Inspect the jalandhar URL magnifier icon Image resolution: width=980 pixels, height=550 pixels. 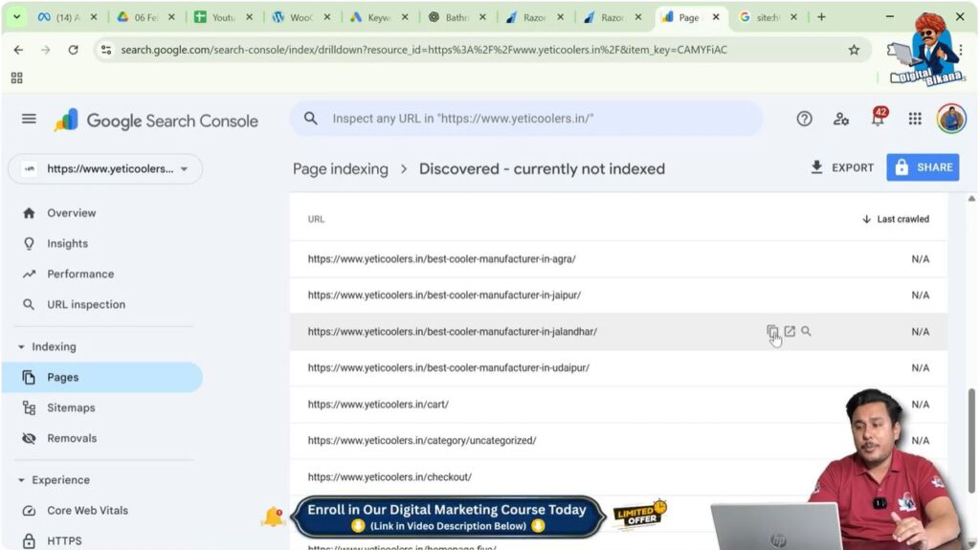coord(806,331)
